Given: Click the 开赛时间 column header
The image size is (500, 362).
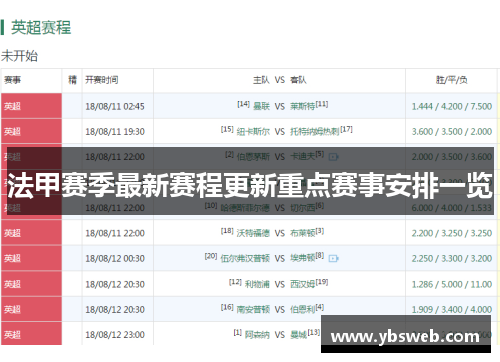Looking at the screenshot, I should click(102, 80).
